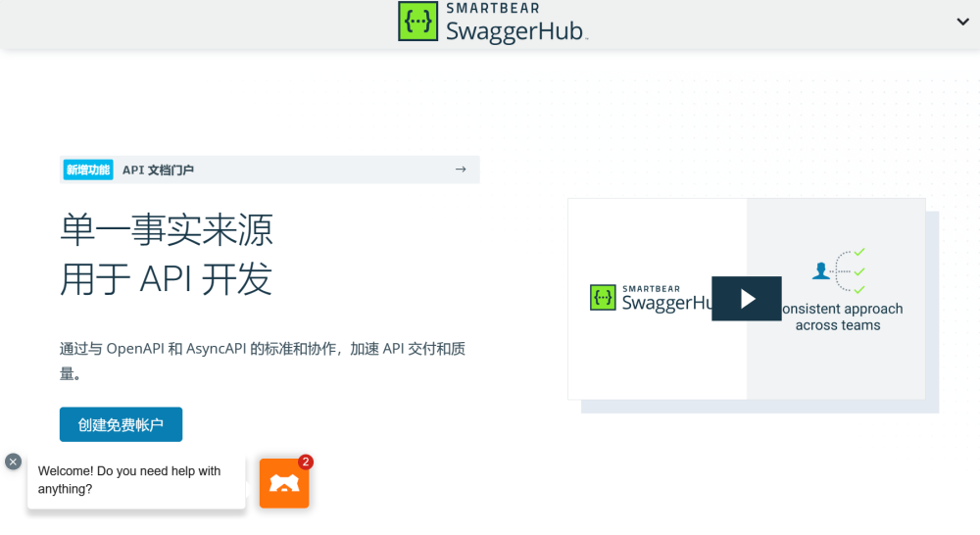Click the Welcome help message bubble
980x535 pixels.
(136, 480)
